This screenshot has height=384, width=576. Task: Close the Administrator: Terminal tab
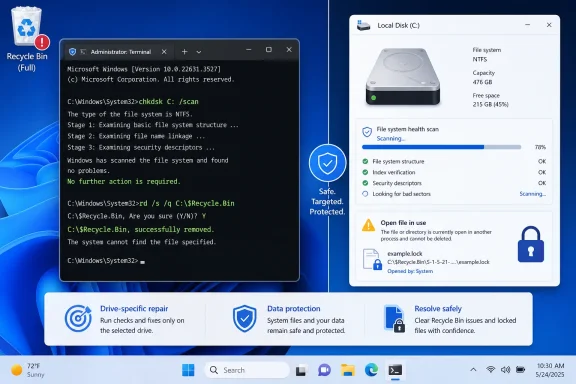(x=164, y=52)
